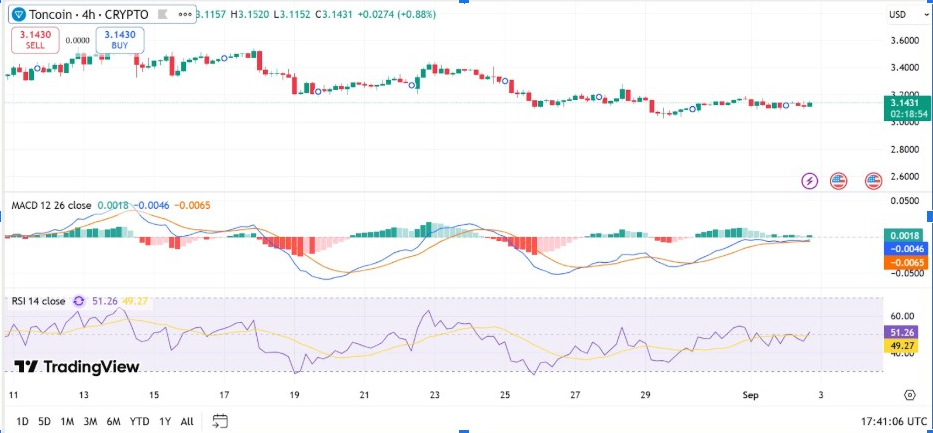933x433 pixels.
Task: Select the MACD 12 26 close indicator label
Action: (52, 206)
